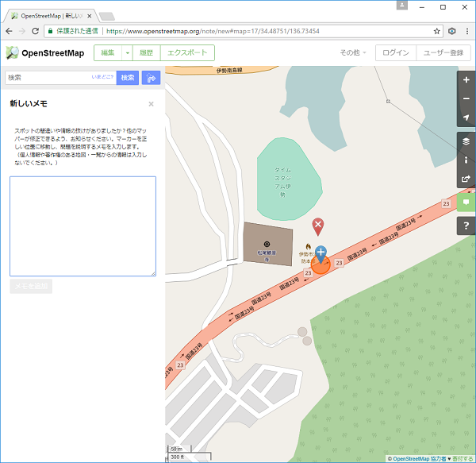Close the OpenStreetMap browser tab
The height and width of the screenshot is (463, 476).
(x=89, y=16)
